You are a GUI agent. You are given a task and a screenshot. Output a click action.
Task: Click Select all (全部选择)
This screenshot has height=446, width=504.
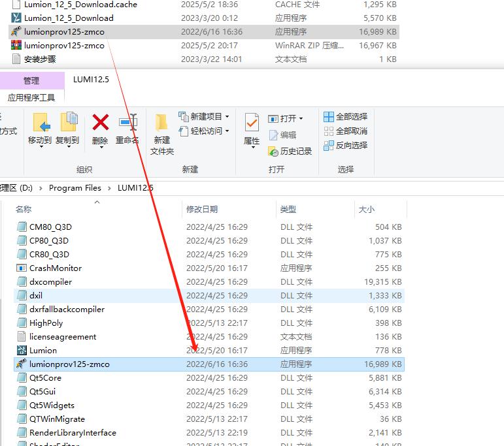click(346, 116)
